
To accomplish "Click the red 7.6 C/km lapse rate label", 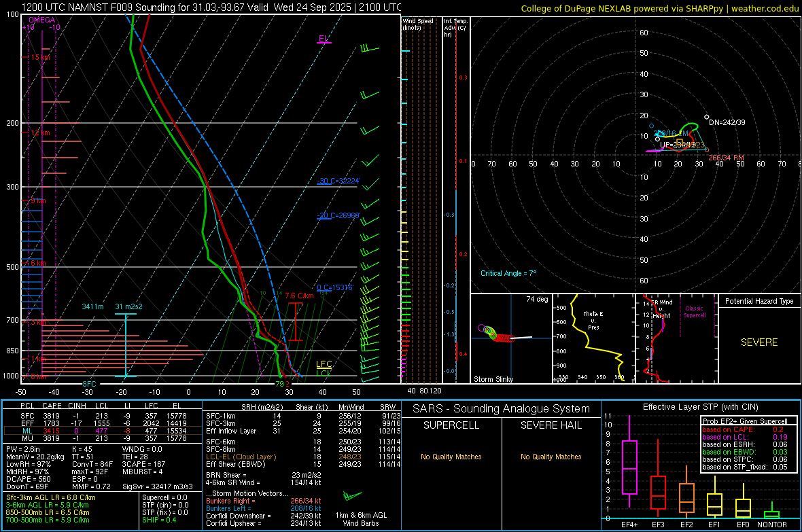I will coord(299,296).
